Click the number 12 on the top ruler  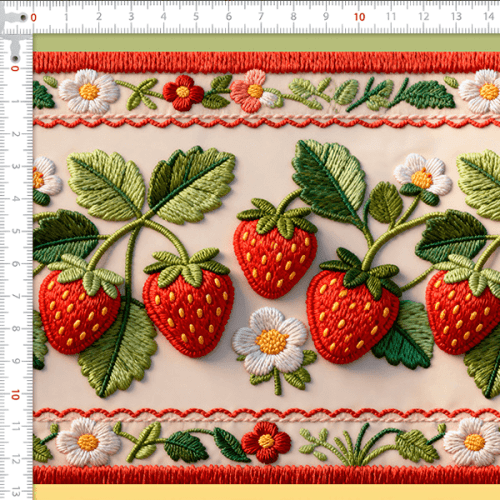(424, 16)
